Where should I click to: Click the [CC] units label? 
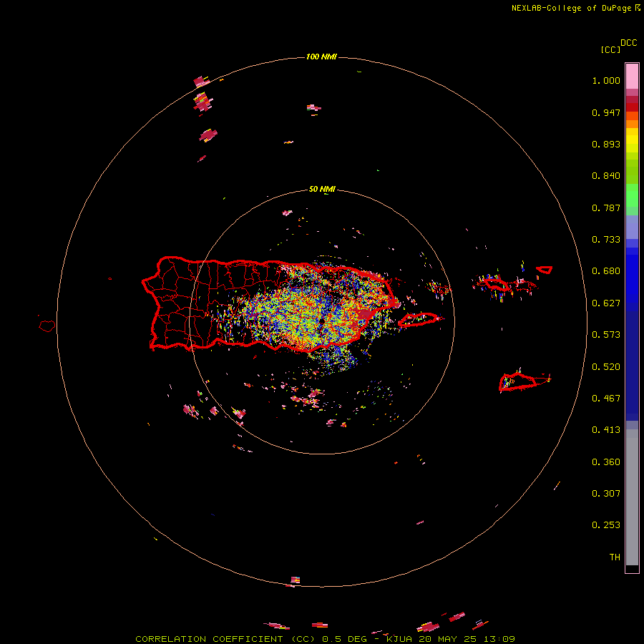click(x=610, y=49)
